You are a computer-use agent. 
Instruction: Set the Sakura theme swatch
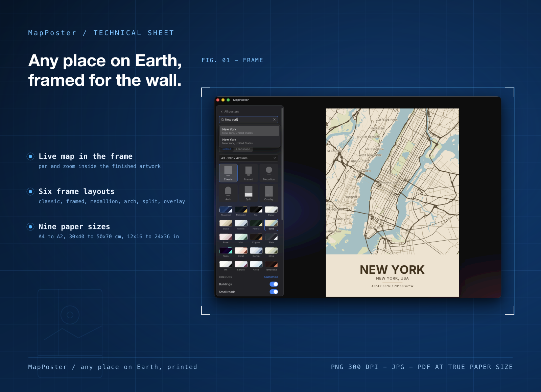point(241,266)
